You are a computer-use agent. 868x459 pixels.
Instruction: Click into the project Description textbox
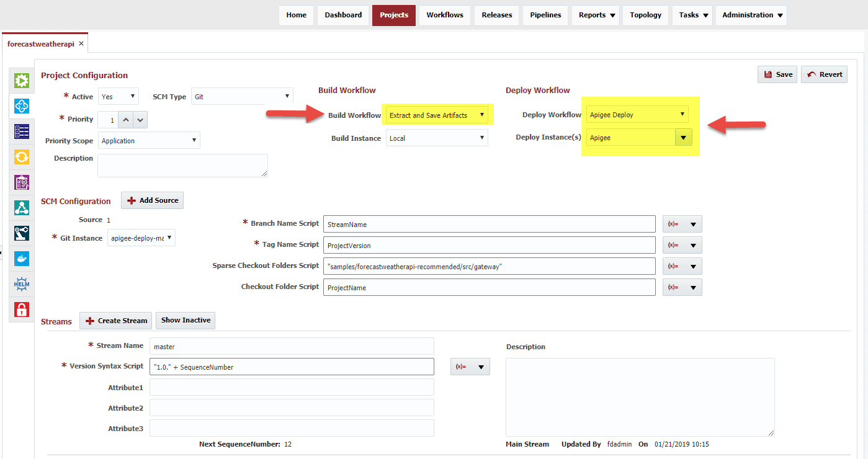pyautogui.click(x=183, y=166)
